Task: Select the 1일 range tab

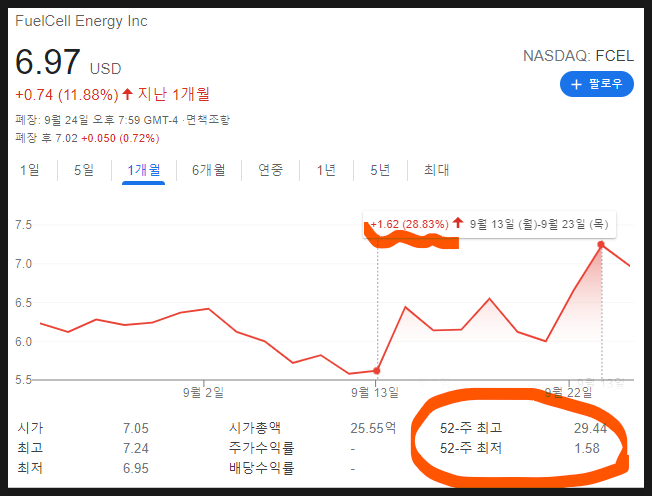Action: click(30, 170)
